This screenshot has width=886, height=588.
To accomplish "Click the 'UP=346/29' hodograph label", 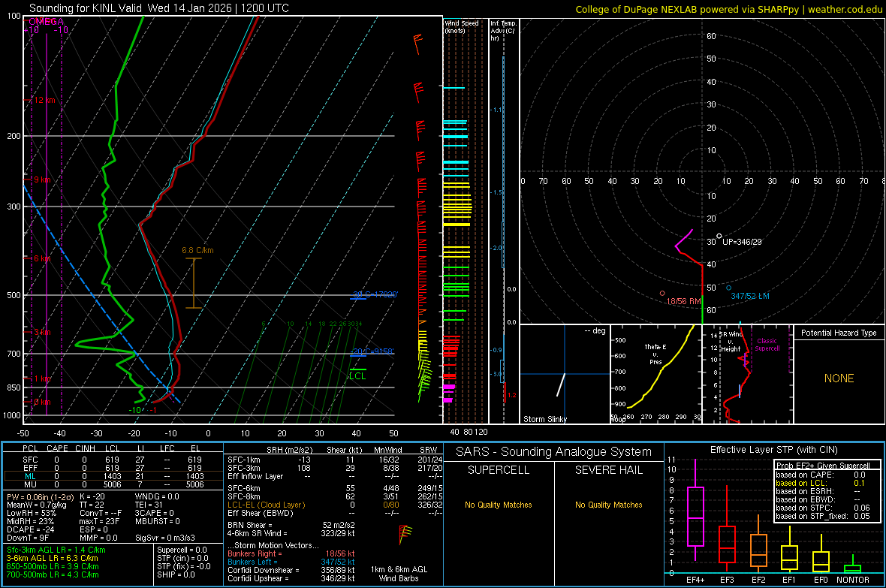I will pyautogui.click(x=742, y=242).
